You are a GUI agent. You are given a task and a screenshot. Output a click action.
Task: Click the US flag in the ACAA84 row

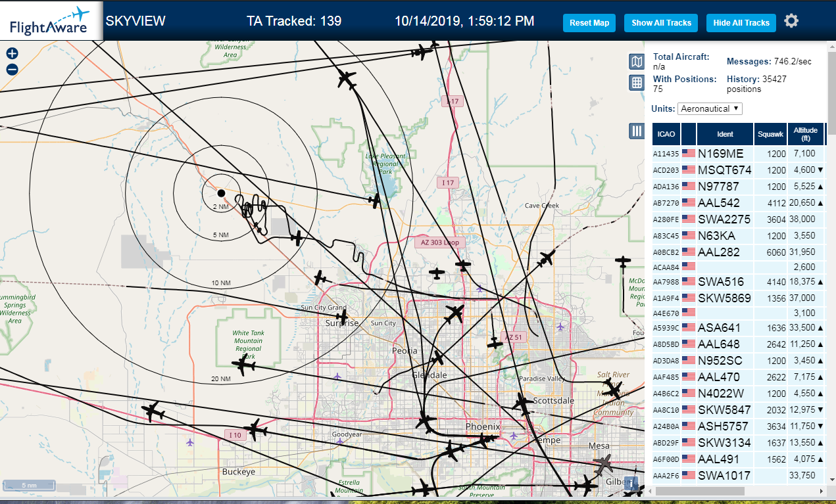click(689, 267)
